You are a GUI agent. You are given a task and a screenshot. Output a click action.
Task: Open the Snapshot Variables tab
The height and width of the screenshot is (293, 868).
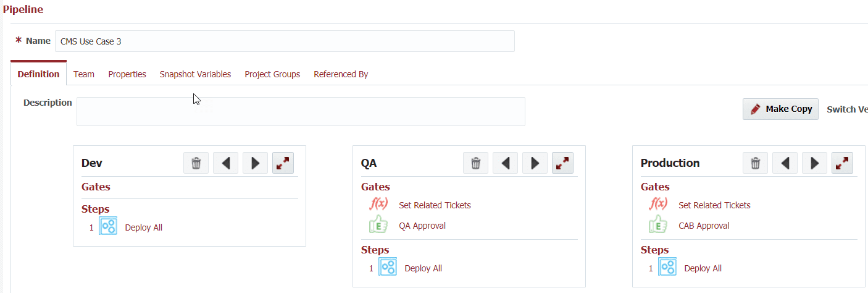click(x=195, y=74)
